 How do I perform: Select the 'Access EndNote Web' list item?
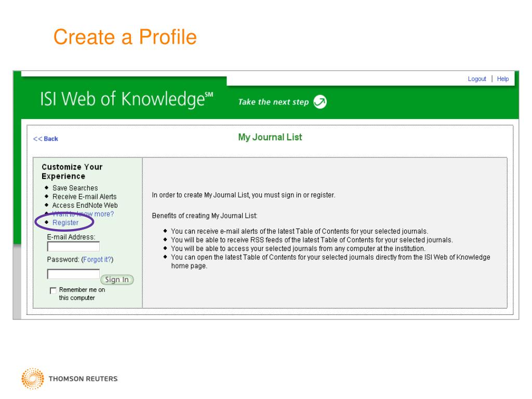click(85, 205)
